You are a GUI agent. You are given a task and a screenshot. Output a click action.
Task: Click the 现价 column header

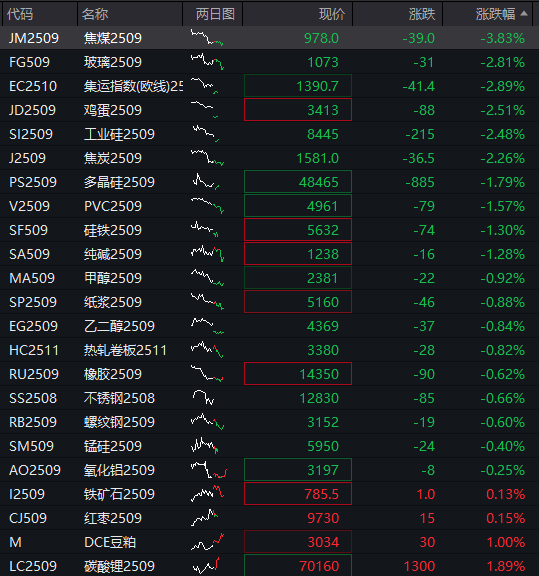tap(332, 14)
